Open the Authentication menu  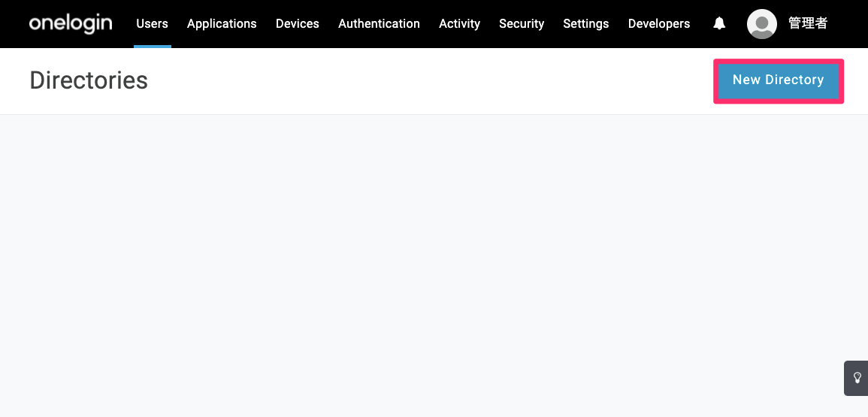[380, 24]
